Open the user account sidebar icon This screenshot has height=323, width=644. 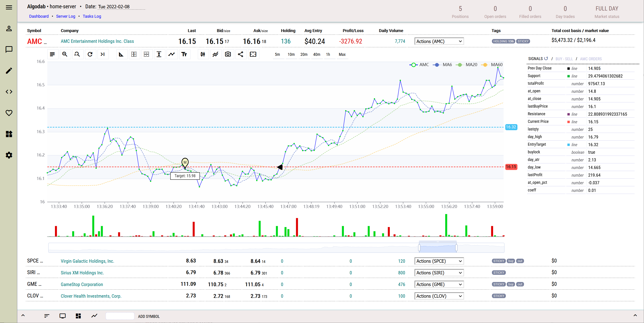tap(9, 28)
